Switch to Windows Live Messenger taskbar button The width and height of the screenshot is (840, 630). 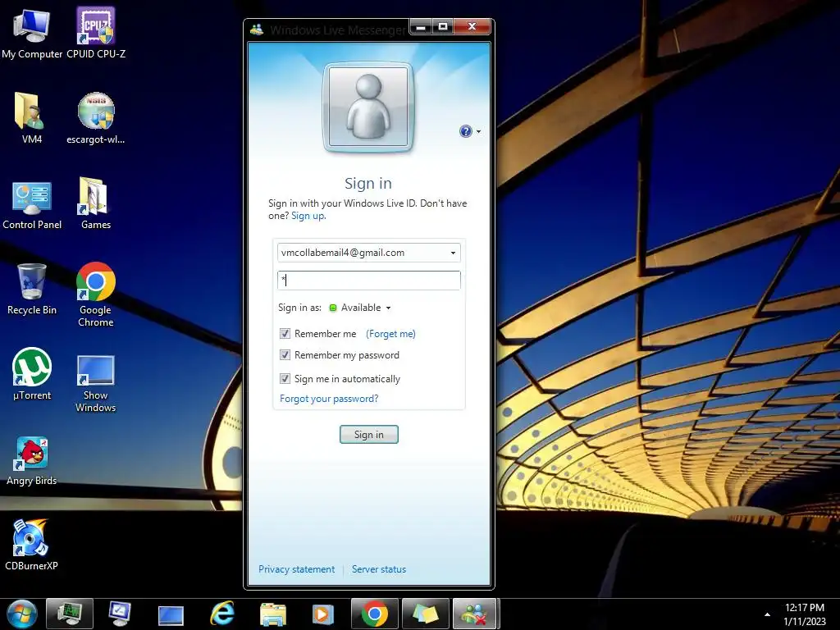pyautogui.click(x=476, y=614)
